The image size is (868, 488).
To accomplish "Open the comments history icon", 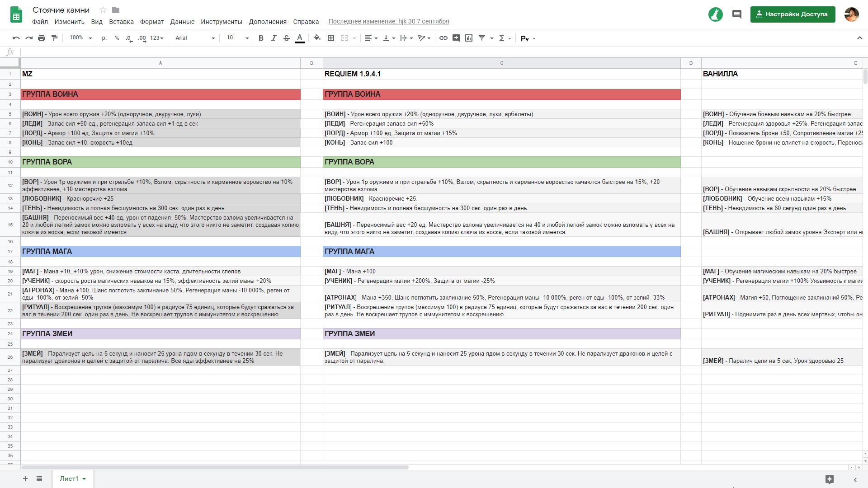I will [x=737, y=14].
